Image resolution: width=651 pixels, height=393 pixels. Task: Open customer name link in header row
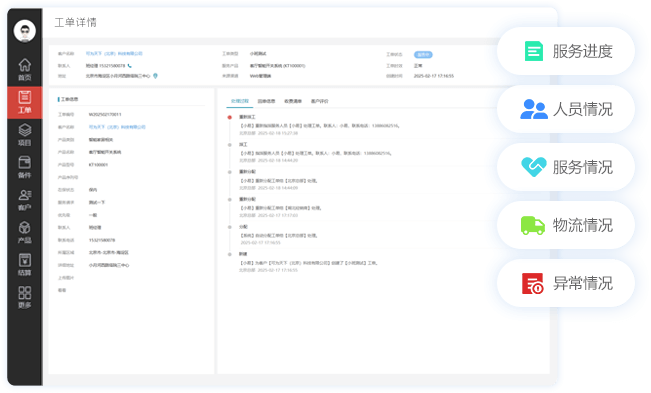tap(114, 54)
